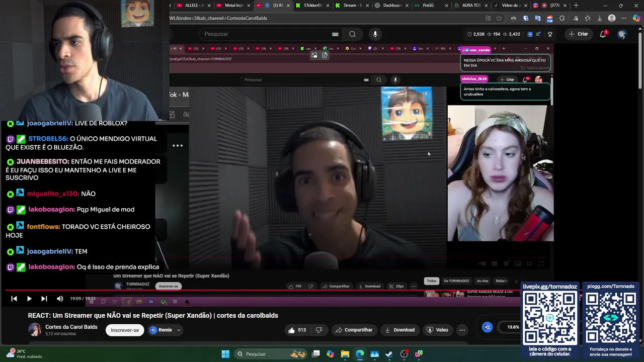Image resolution: width=644 pixels, height=362 pixels.
Task: Click the inner video's 799 like button
Action: (295, 286)
